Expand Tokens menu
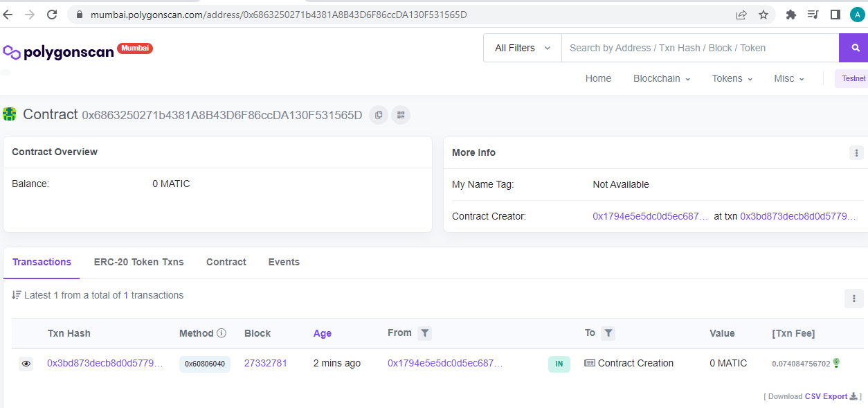Image resolution: width=868 pixels, height=408 pixels. (732, 78)
